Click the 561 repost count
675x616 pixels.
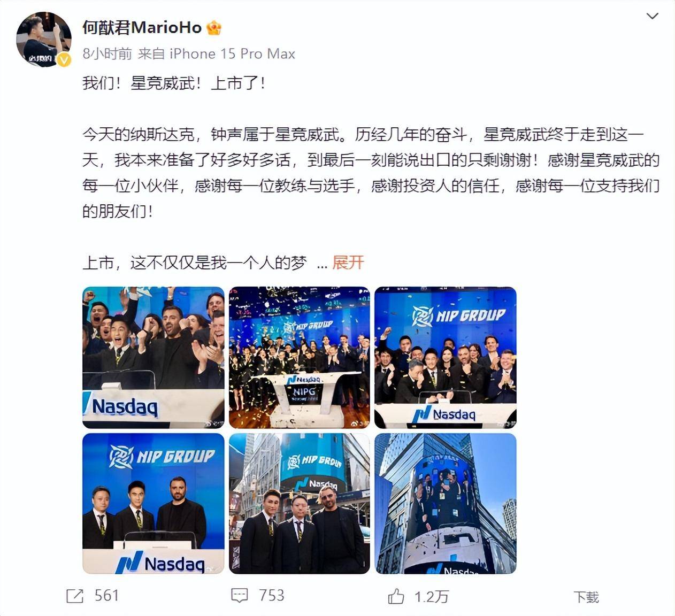point(106,596)
